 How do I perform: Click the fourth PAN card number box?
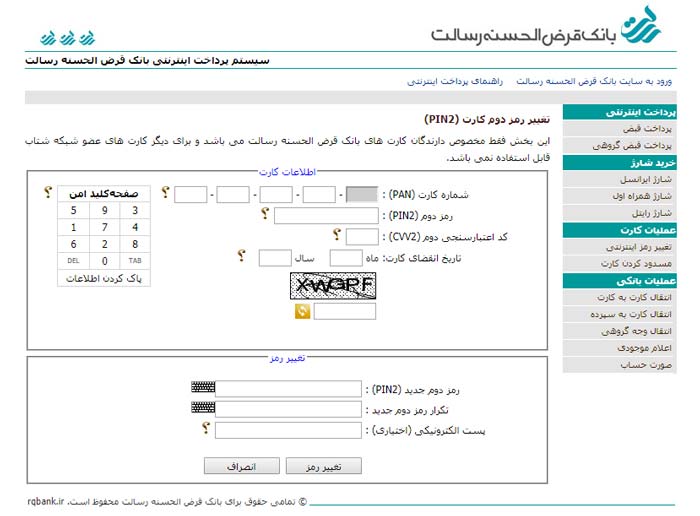pyautogui.click(x=233, y=195)
